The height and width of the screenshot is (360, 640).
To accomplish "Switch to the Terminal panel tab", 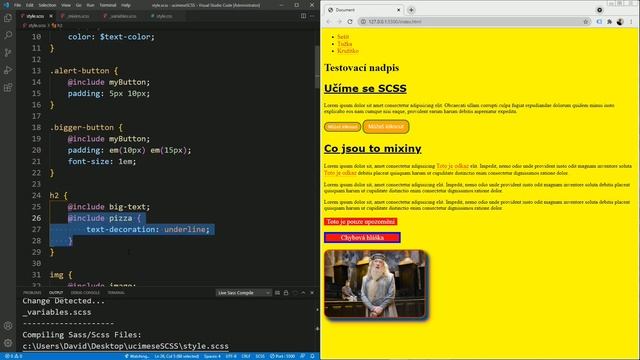I will pos(116,293).
